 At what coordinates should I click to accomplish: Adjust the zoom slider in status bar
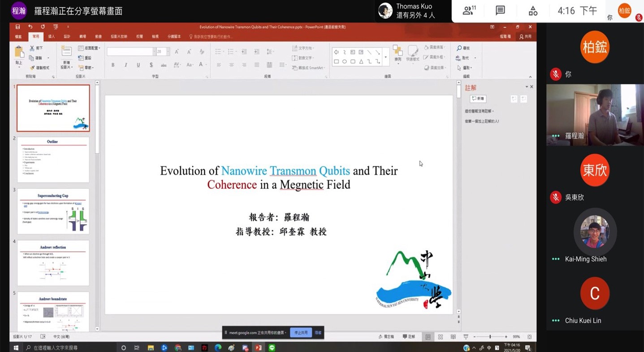pyautogui.click(x=490, y=337)
